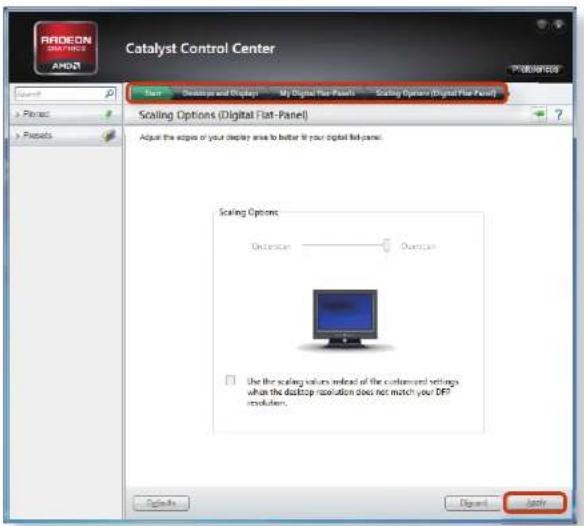Go to Desktops and Displays breadcrumb
Image resolution: width=584 pixels, height=526 pixels.
220,93
